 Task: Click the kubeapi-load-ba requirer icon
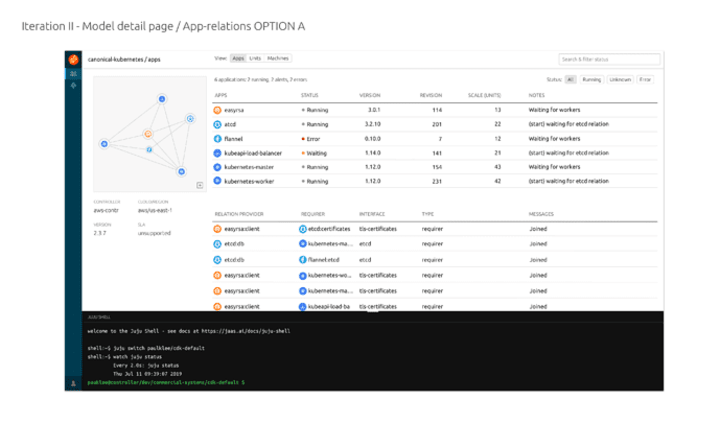click(x=303, y=306)
